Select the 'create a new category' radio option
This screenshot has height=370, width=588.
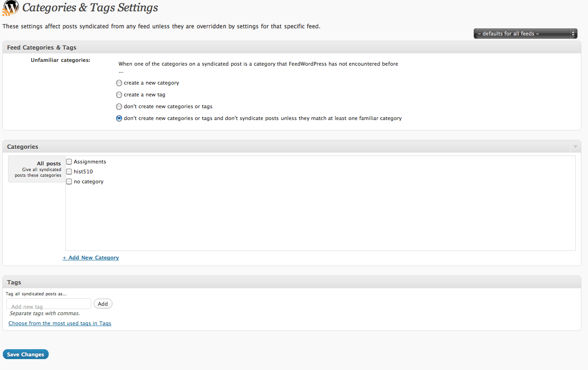[119, 83]
